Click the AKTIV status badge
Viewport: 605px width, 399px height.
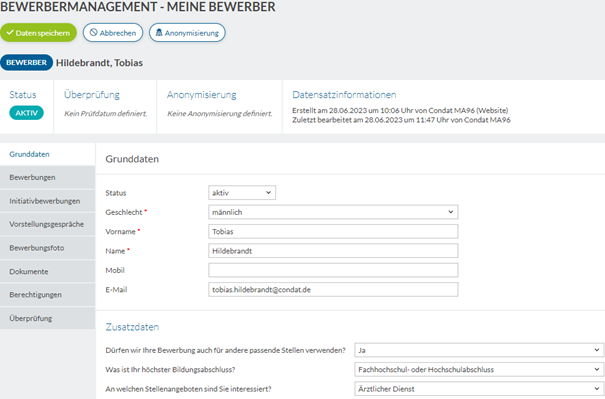pyautogui.click(x=27, y=113)
